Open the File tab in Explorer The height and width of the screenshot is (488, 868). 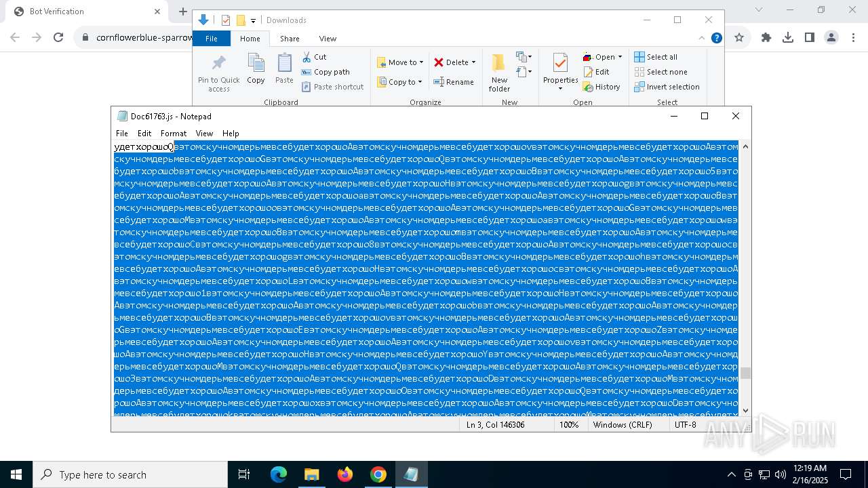pyautogui.click(x=212, y=39)
